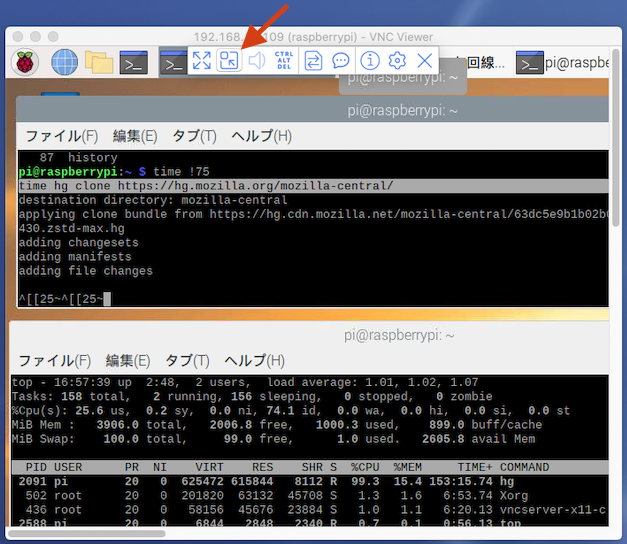The height and width of the screenshot is (544, 627).
Task: Open the VNC chat bubble icon
Action: pos(341,61)
